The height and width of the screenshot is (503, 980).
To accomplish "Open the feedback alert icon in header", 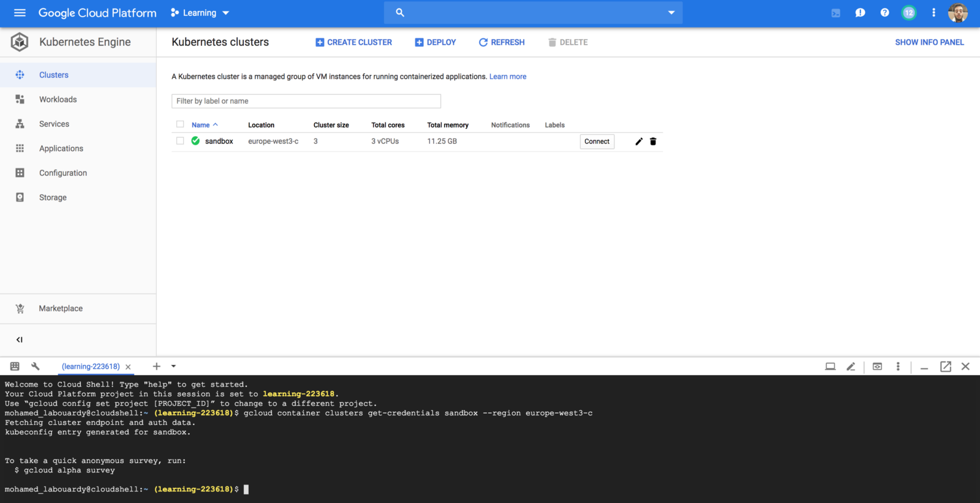I will [860, 12].
